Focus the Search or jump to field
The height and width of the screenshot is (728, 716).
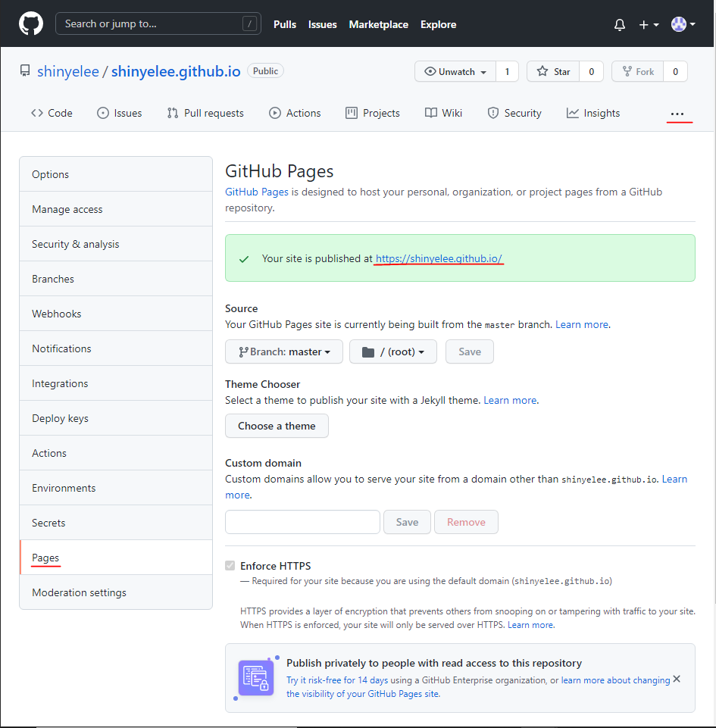158,23
